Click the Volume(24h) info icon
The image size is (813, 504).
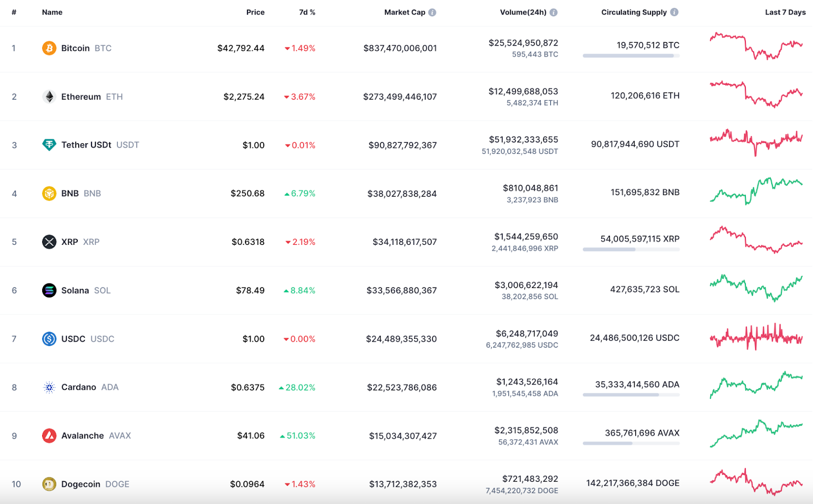tap(553, 12)
